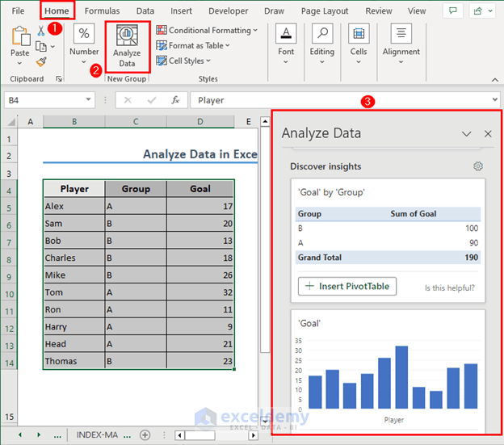Open Discover insights settings gear
504x445 pixels.
tap(478, 166)
